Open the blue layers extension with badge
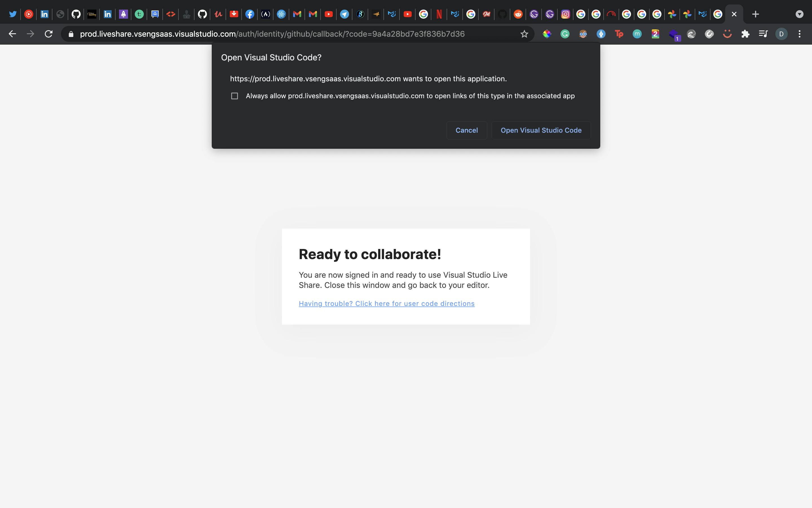This screenshot has width=812, height=508. pyautogui.click(x=674, y=35)
